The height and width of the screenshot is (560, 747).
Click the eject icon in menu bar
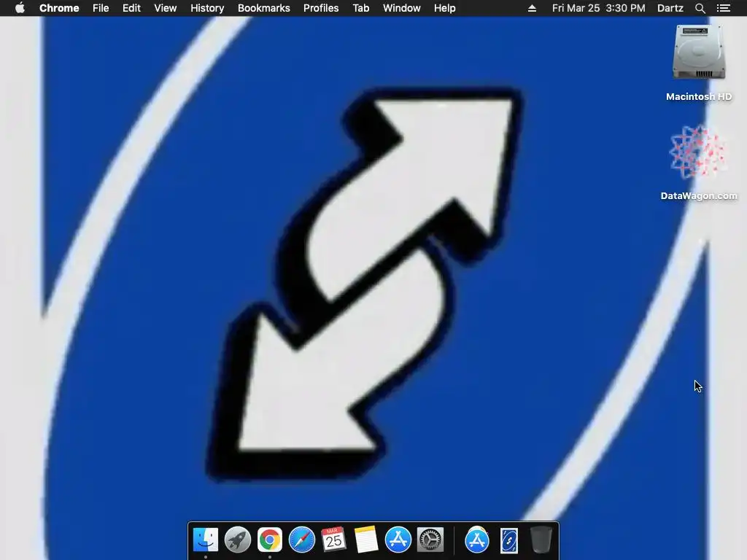click(x=532, y=8)
